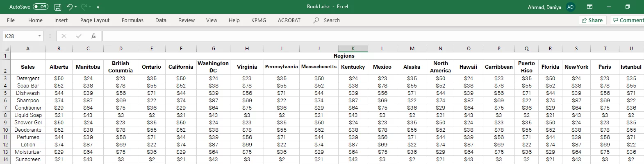
Task: Select column U header
Action: point(631,48)
